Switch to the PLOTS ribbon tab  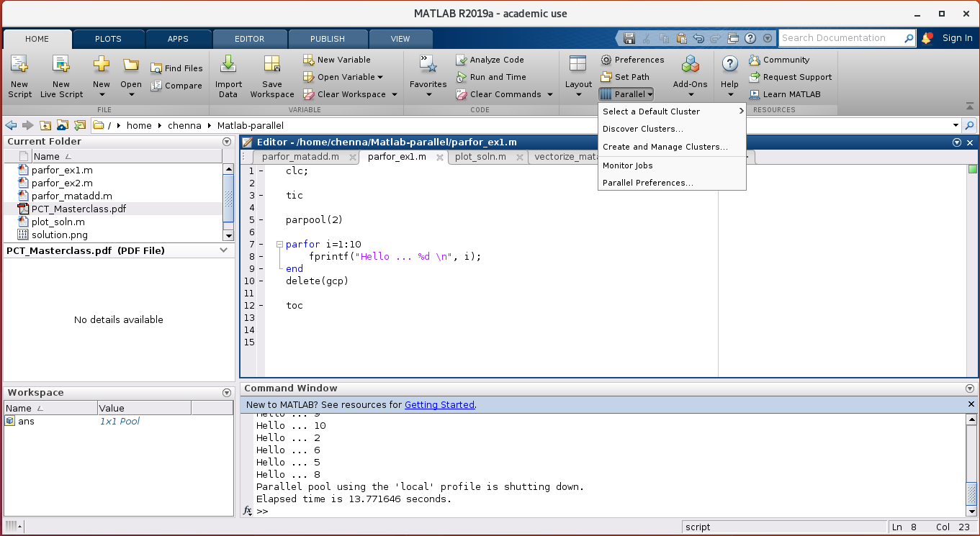[108, 39]
